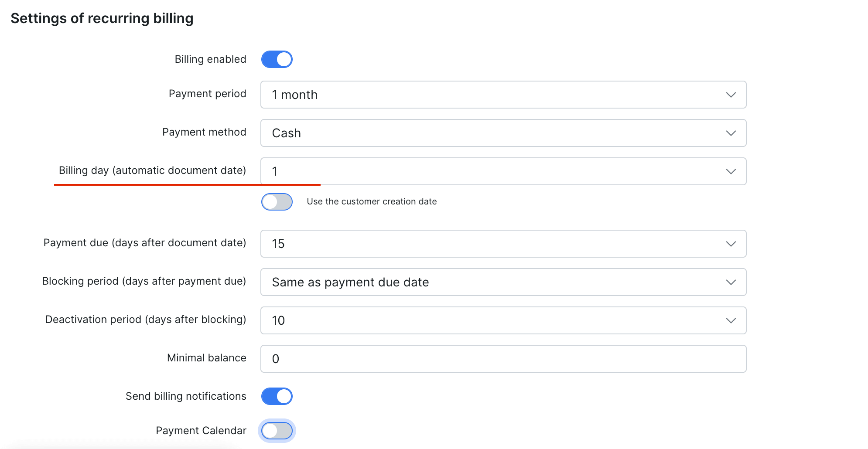
Task: Expand the Billing day dropdown
Action: [503, 171]
